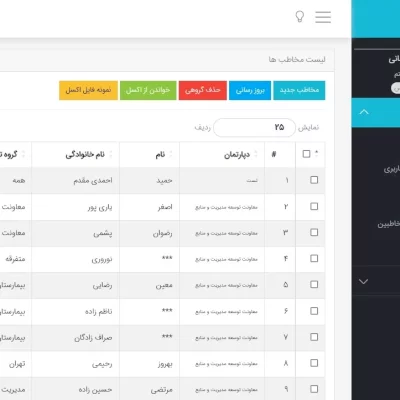Sort by the نام خانوادگی column arrows

(x=111, y=154)
